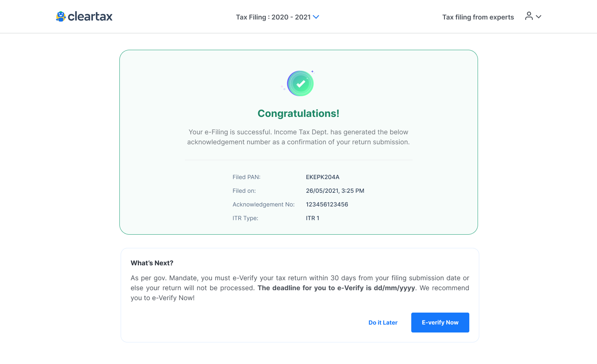The image size is (597, 364).
Task: Click the user profile icon
Action: click(x=529, y=16)
